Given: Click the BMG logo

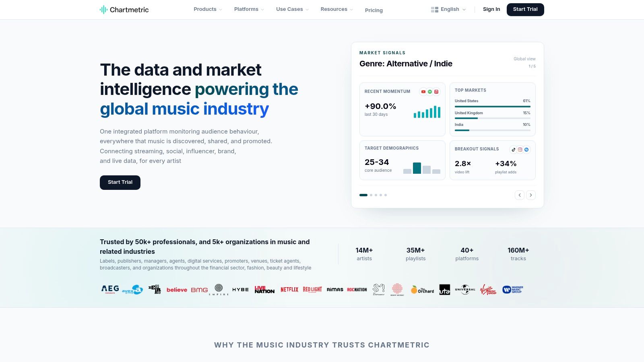Looking at the screenshot, I should pyautogui.click(x=199, y=290).
